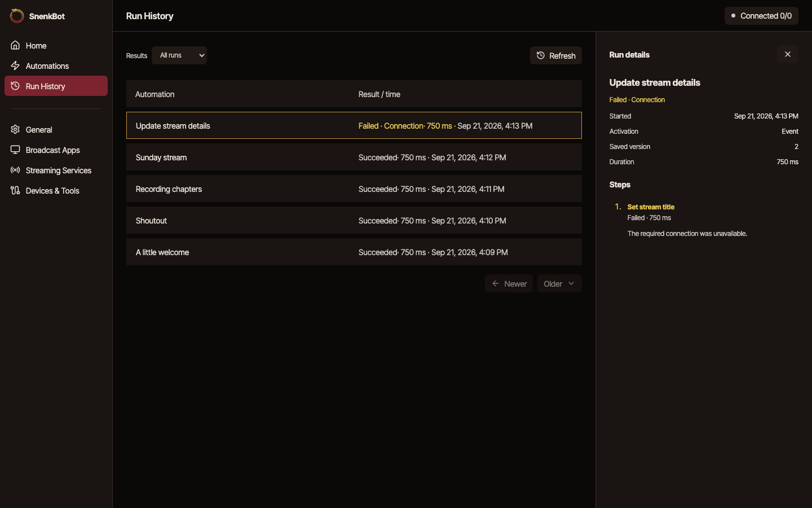Select the Sunday stream run row
Image resolution: width=812 pixels, height=508 pixels.
click(354, 157)
